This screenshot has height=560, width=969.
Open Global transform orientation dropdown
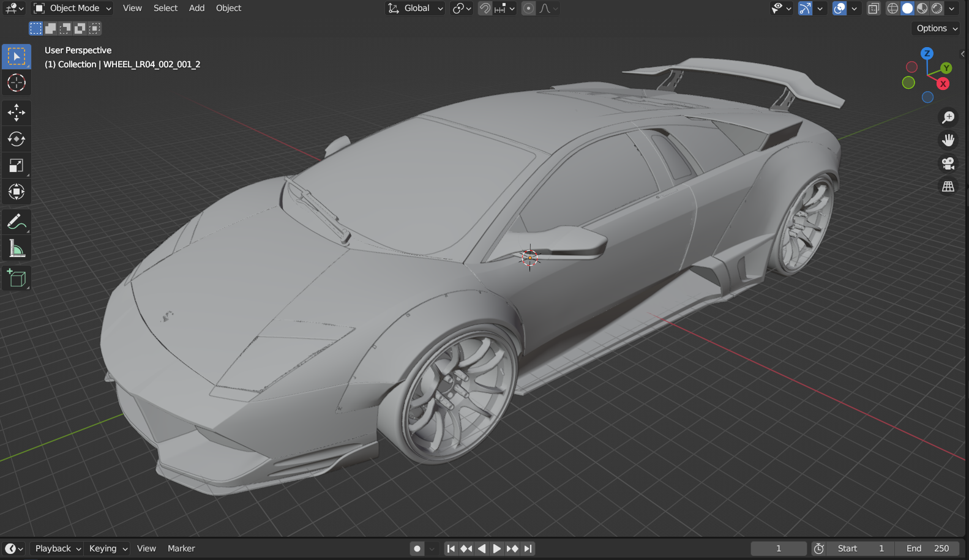[x=415, y=9]
